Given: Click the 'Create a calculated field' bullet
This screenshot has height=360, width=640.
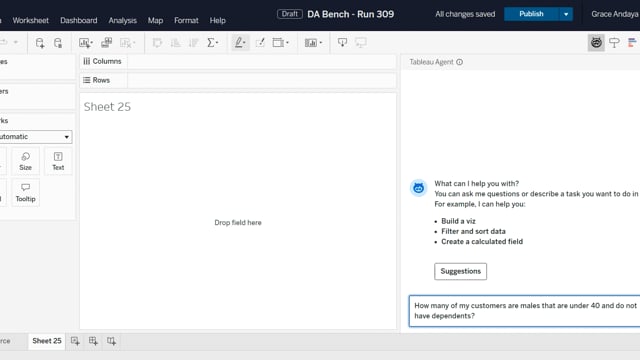Looking at the screenshot, I should (482, 242).
